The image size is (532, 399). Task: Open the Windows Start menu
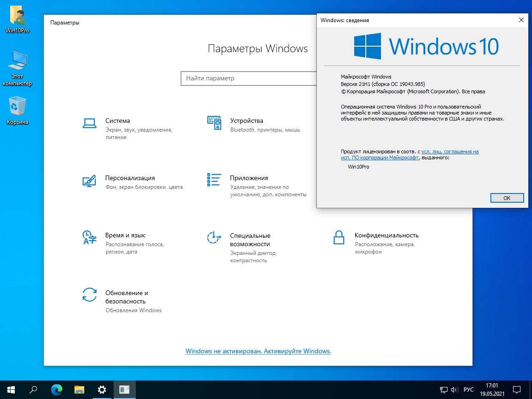(11, 389)
